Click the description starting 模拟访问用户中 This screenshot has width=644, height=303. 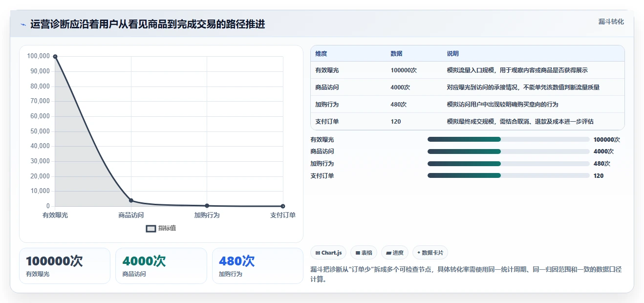[x=502, y=105]
